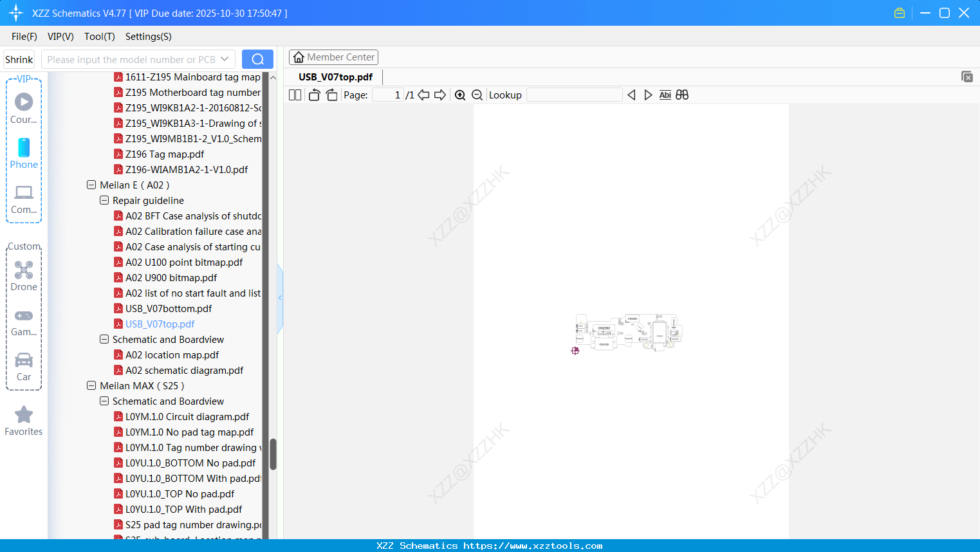Find next lookup match
The image size is (980, 552).
click(x=648, y=95)
